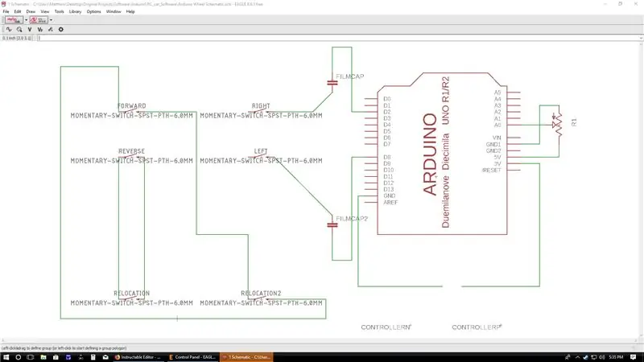Viewport: 644px width, 362px height.
Task: Open the File menu
Action: point(6,11)
